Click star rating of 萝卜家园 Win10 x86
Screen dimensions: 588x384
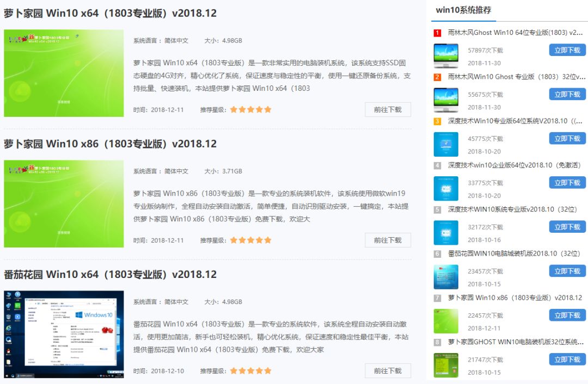250,240
